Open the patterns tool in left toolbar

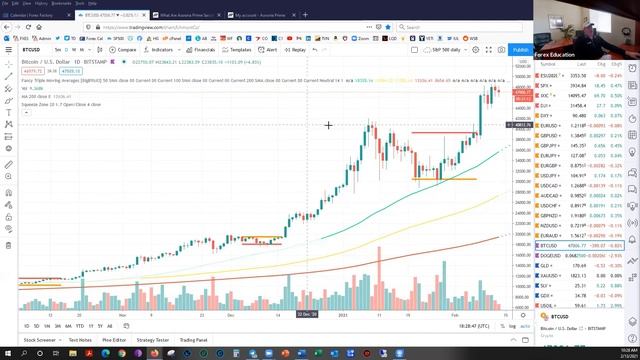coord(9,124)
